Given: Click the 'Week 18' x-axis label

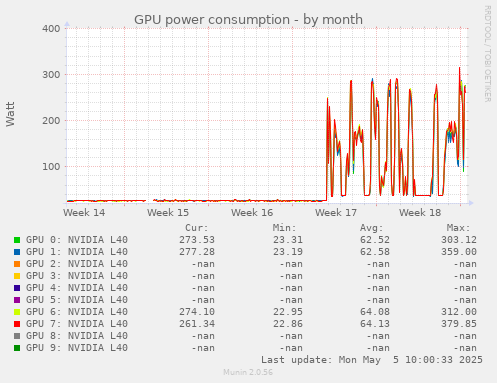Looking at the screenshot, I should tap(420, 213).
